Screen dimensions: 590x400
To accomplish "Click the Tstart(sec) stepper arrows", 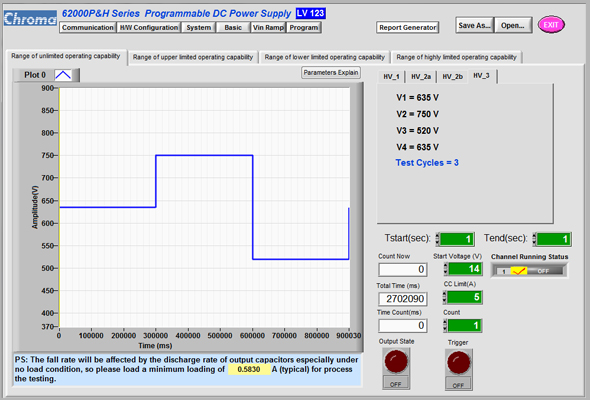I will (438, 239).
